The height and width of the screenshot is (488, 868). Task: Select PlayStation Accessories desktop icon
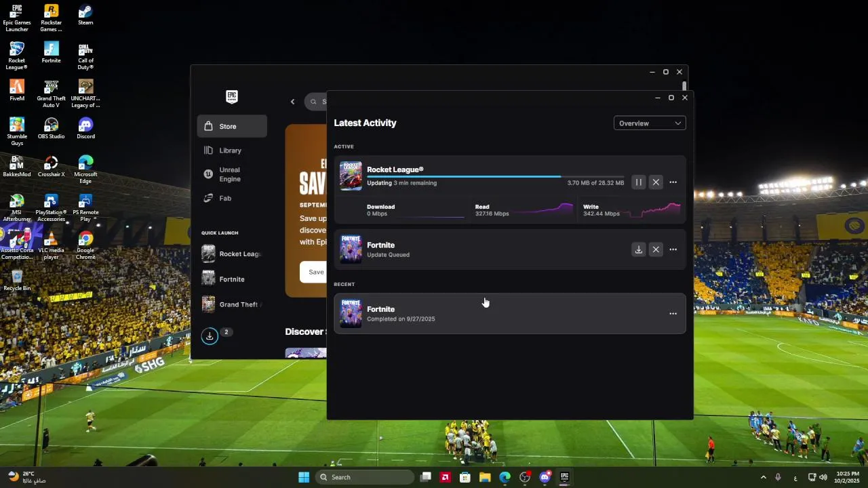[51, 208]
